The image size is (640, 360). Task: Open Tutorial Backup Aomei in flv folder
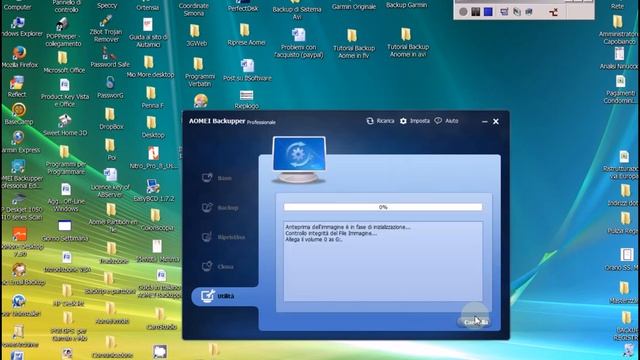(353, 44)
